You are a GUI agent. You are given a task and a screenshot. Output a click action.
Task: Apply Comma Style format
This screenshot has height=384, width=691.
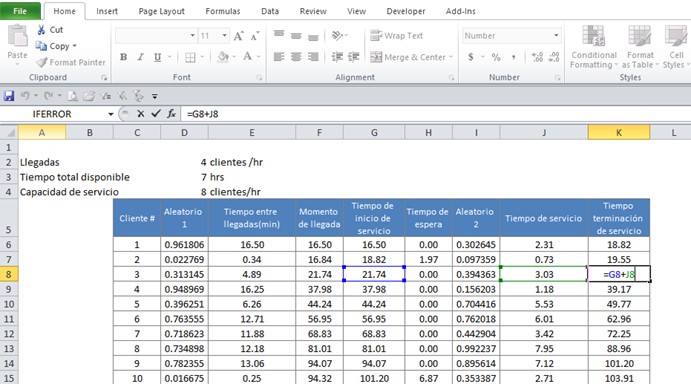click(x=513, y=57)
